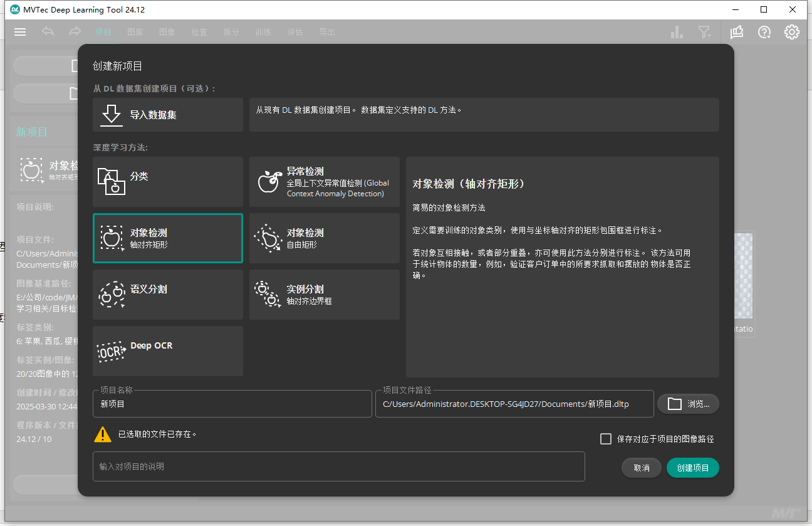Click the 导入数据集 import button
Image resolution: width=812 pixels, height=526 pixels.
click(x=167, y=115)
